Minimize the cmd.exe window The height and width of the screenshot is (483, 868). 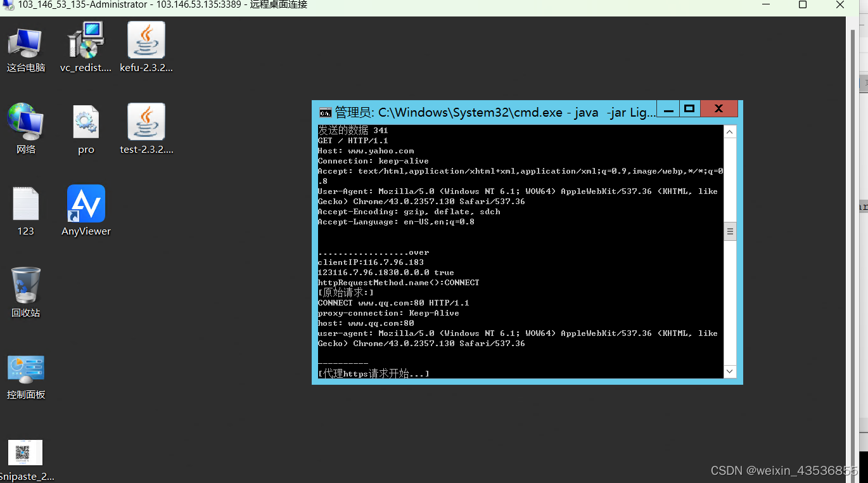(668, 109)
